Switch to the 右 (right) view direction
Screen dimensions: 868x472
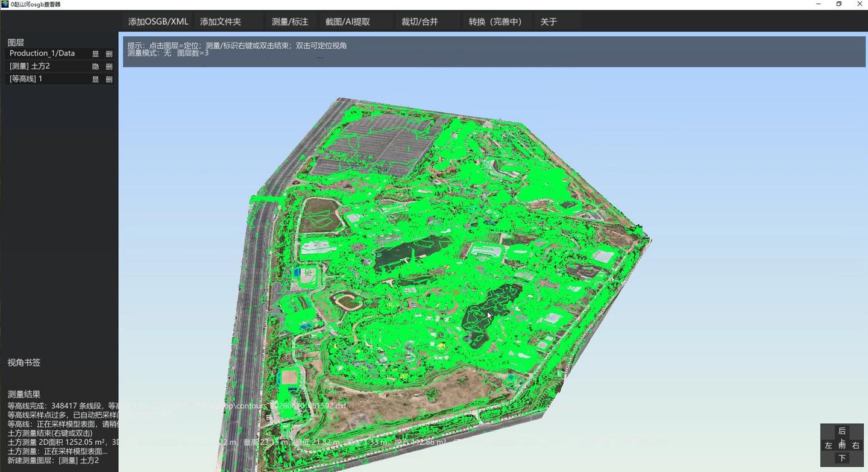tap(856, 445)
